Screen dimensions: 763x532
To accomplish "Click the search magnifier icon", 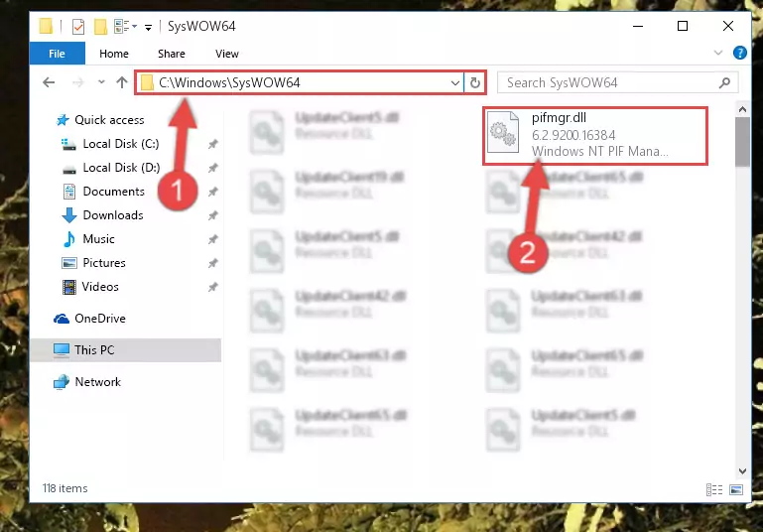I will coord(724,82).
